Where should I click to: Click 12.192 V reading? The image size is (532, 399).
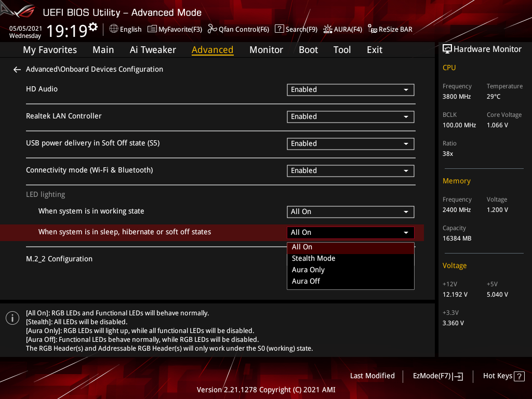[x=455, y=295]
